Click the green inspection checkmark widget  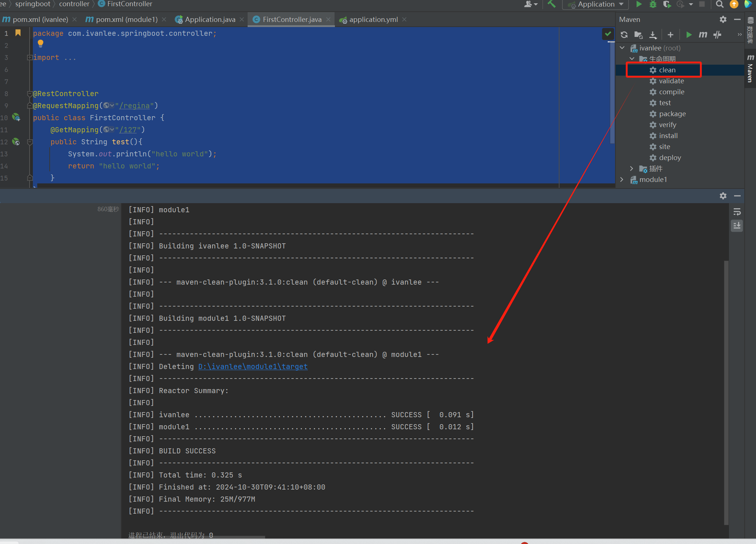[608, 34]
